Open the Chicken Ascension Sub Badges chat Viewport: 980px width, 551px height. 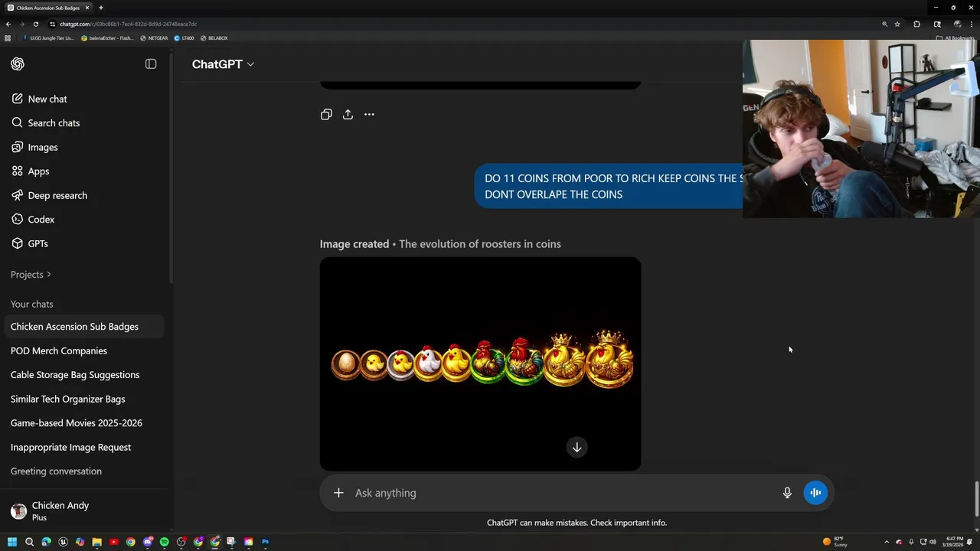pyautogui.click(x=84, y=327)
